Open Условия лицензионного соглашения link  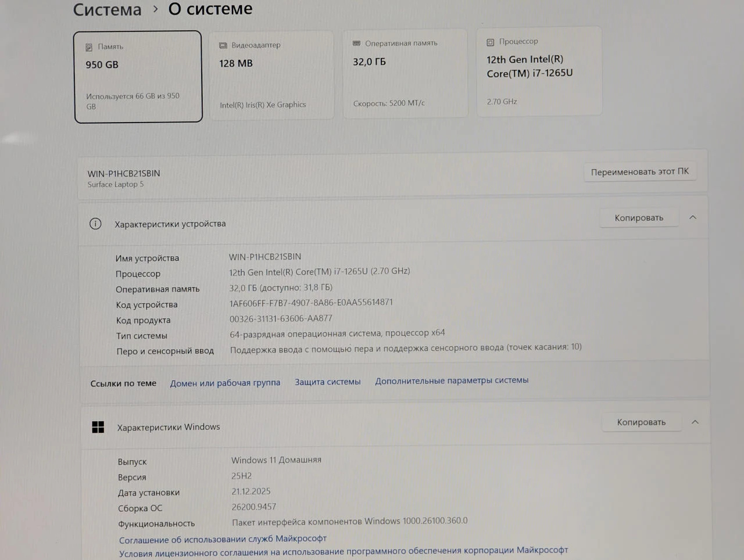tap(344, 551)
